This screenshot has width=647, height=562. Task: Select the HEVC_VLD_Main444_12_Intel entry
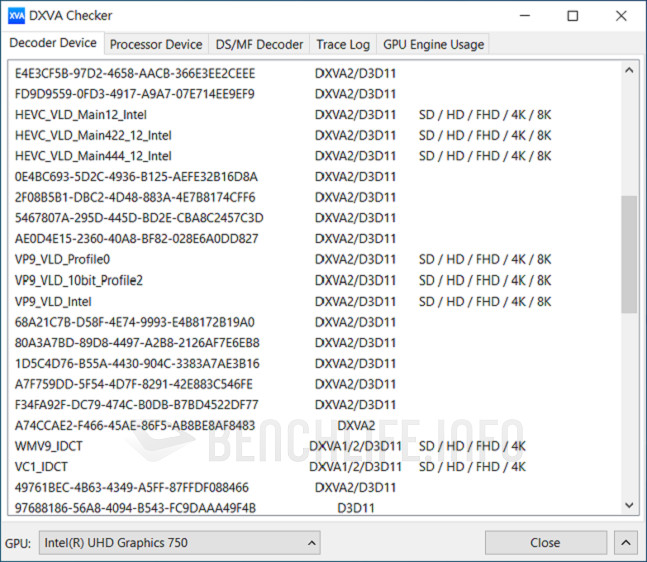pyautogui.click(x=93, y=156)
